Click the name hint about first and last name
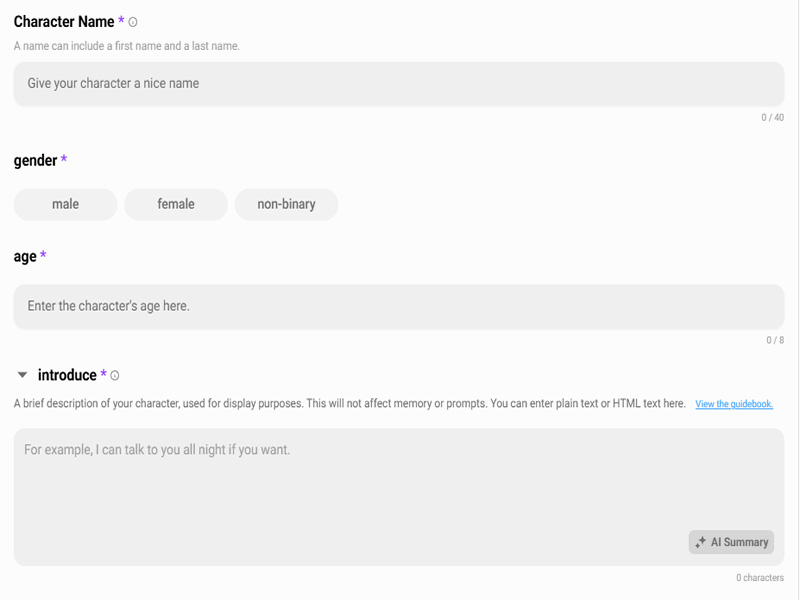800x600 pixels. click(127, 46)
